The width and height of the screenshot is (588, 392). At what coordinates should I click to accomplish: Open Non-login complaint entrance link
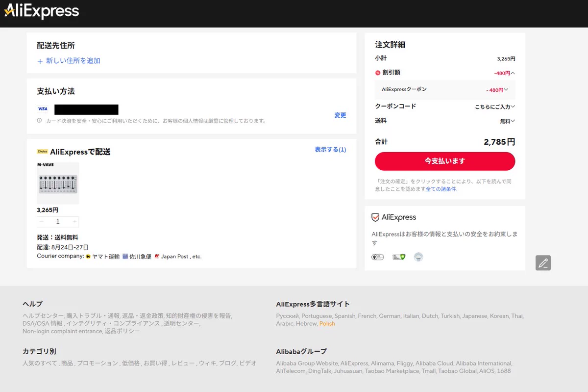[x=62, y=332]
